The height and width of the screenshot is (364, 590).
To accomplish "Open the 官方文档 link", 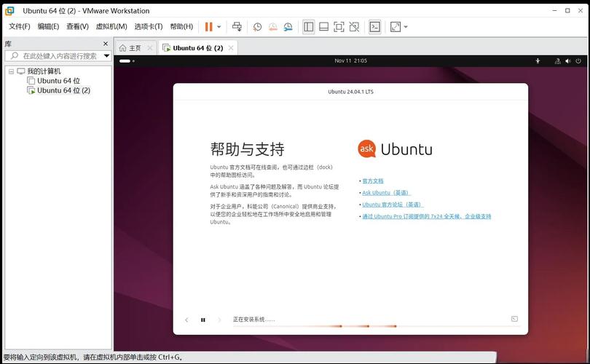I will (373, 181).
